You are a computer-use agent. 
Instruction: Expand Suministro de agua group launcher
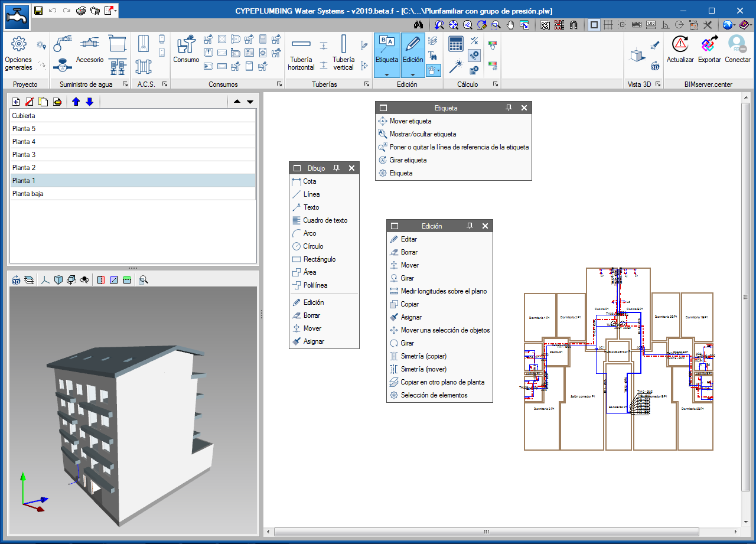[x=125, y=84]
